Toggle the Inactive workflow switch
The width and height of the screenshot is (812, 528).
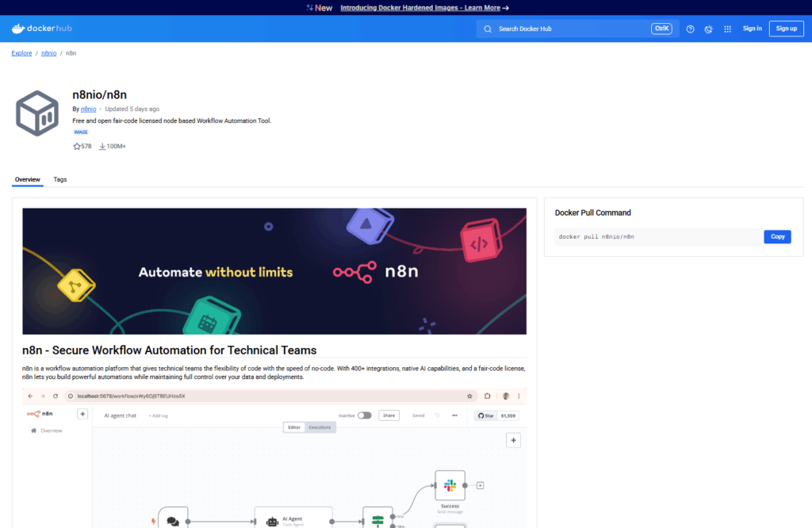[x=365, y=415]
